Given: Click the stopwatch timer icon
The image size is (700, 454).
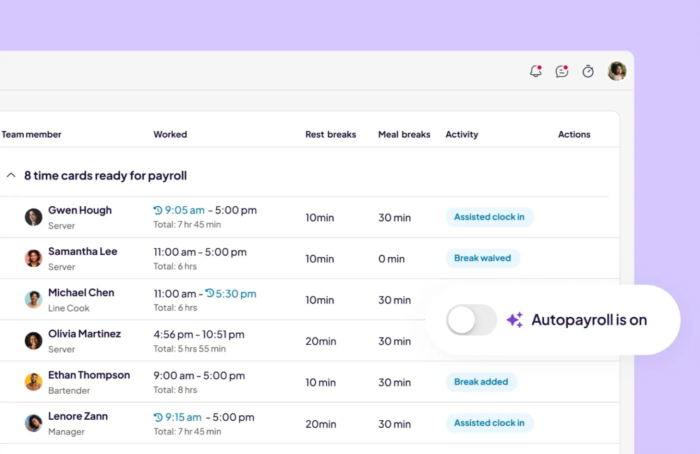Looking at the screenshot, I should (x=588, y=71).
